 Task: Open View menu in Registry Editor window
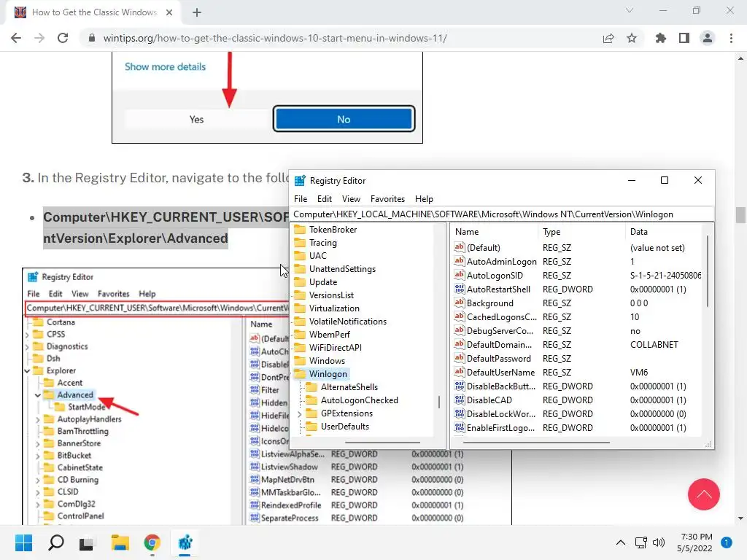pyautogui.click(x=351, y=199)
